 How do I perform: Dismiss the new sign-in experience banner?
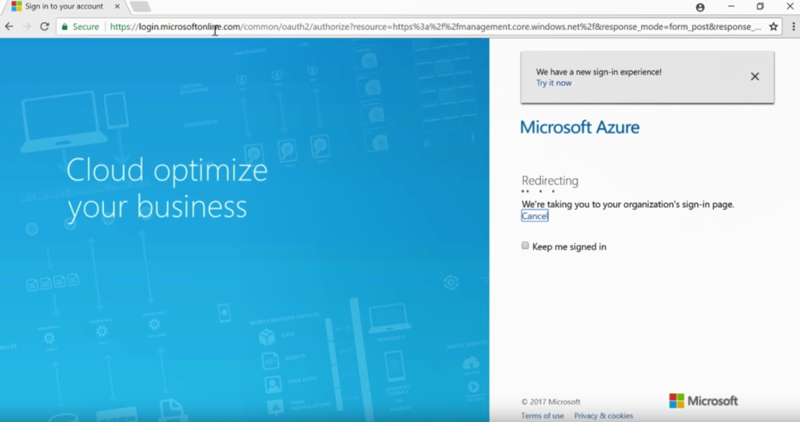point(755,77)
